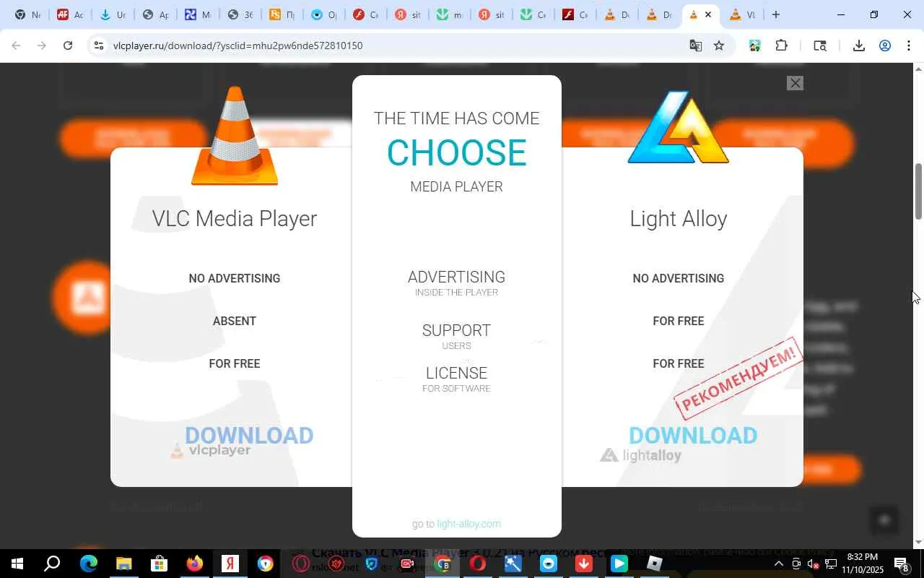
Task: Close the media player comparison popup
Action: 795,83
